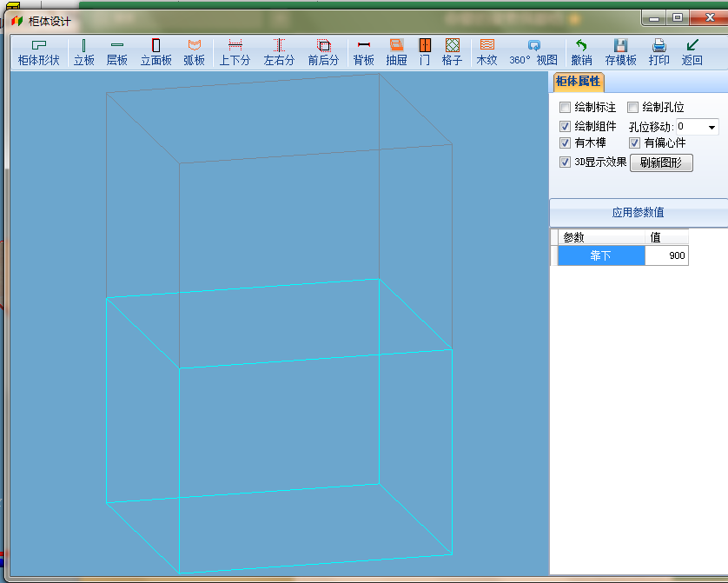The image size is (728, 583).
Task: Go back using the 返回 button
Action: pyautogui.click(x=692, y=52)
